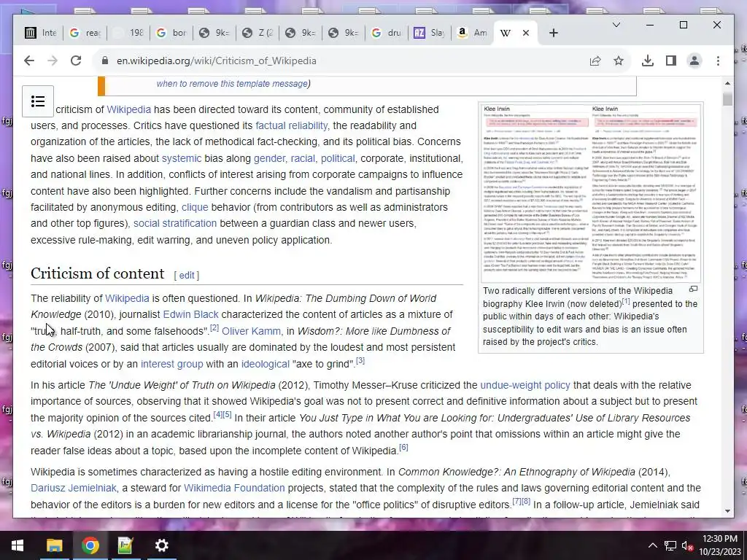
Task: Click the grayed-out forward navigation arrow
Action: [53, 61]
